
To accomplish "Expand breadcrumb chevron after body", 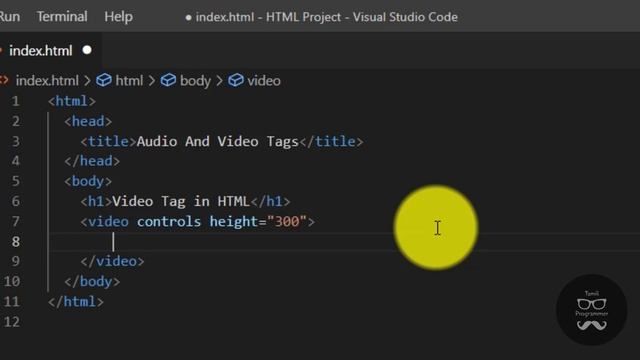I will coord(220,80).
